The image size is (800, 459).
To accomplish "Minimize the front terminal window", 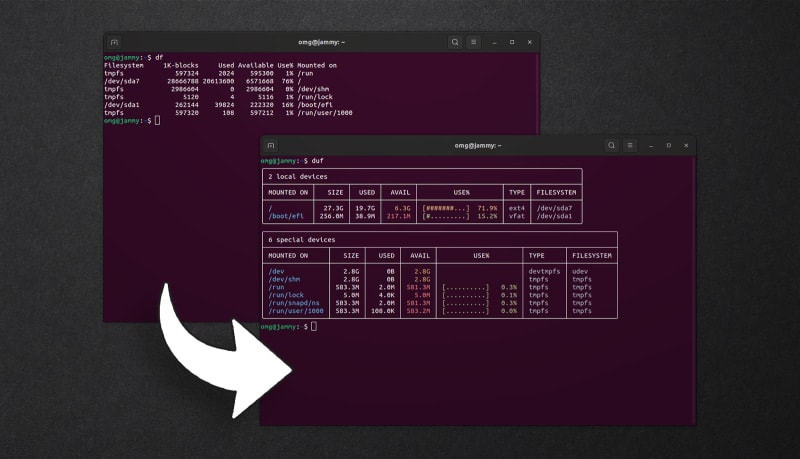I will click(x=651, y=146).
